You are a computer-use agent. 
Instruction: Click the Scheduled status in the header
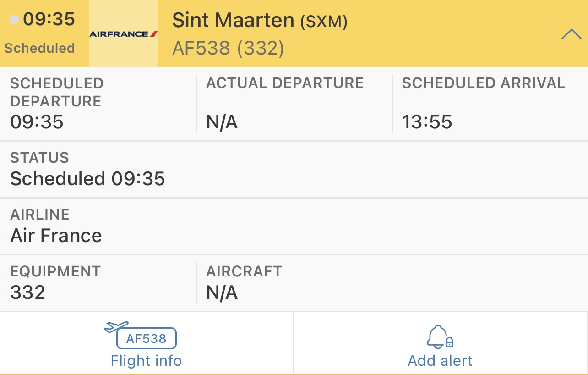pyautogui.click(x=40, y=48)
